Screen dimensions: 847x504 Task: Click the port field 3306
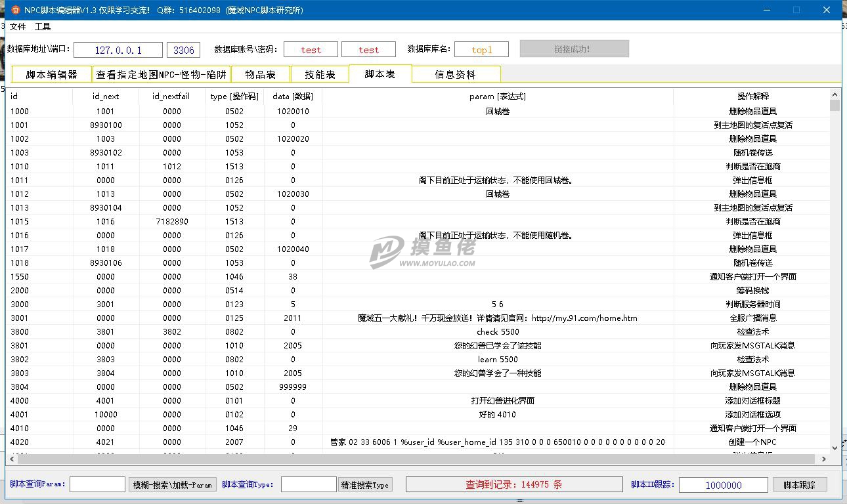pos(184,50)
